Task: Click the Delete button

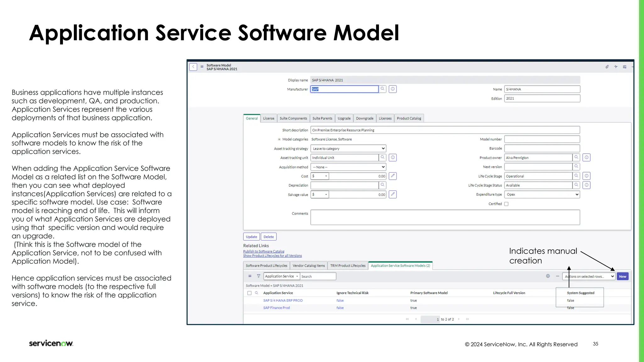Action: point(269,237)
